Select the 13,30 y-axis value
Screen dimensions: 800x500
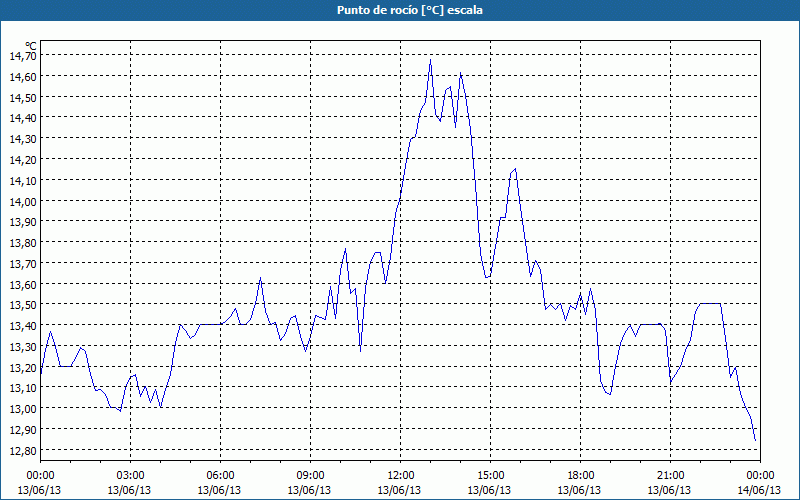[23, 347]
